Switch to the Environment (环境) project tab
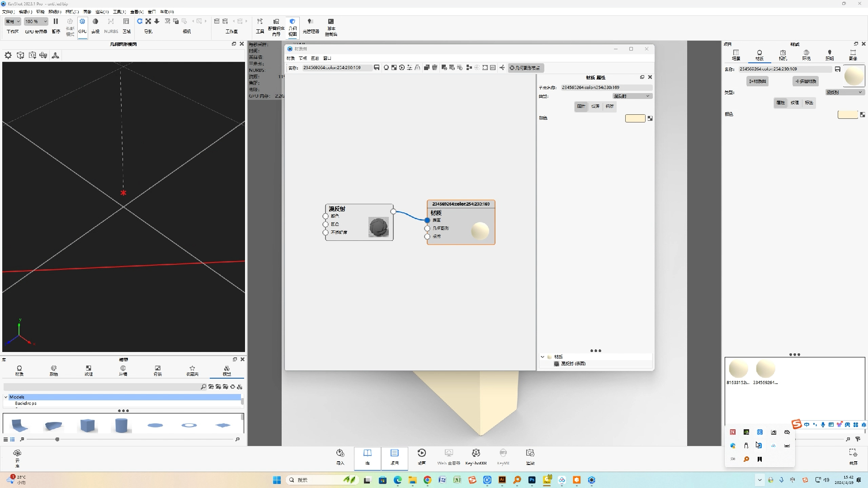 pyautogui.click(x=806, y=55)
